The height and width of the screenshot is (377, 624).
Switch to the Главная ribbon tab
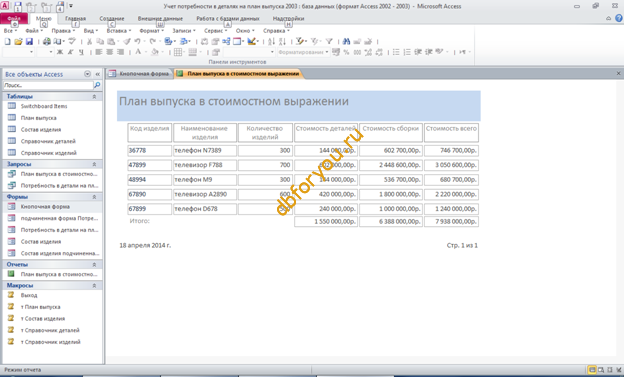[x=76, y=19]
